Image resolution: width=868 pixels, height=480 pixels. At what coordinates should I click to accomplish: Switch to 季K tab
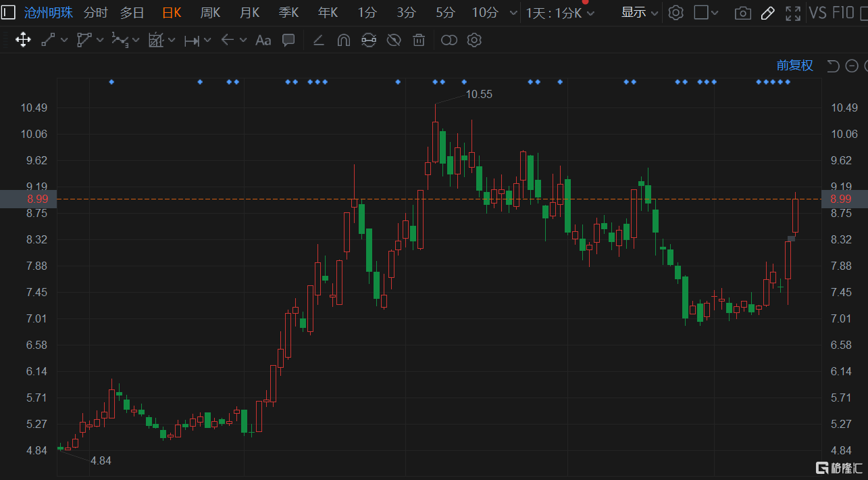point(289,12)
